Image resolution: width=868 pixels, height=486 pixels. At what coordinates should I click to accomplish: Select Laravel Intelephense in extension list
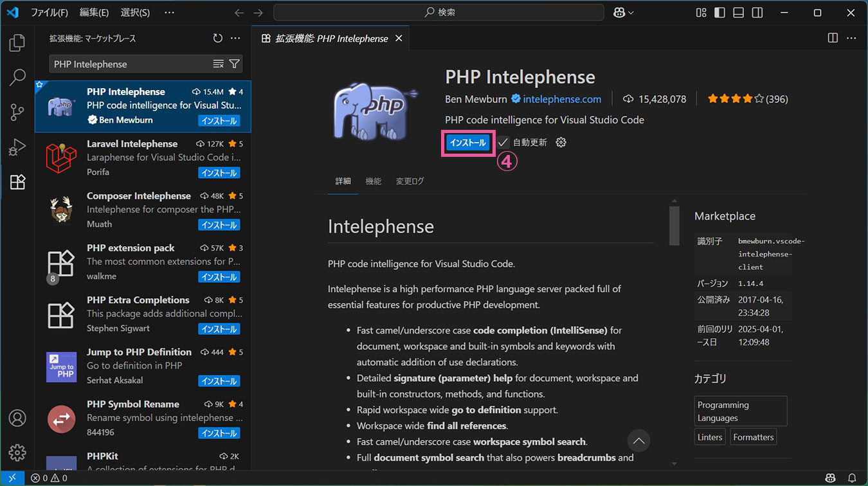143,158
